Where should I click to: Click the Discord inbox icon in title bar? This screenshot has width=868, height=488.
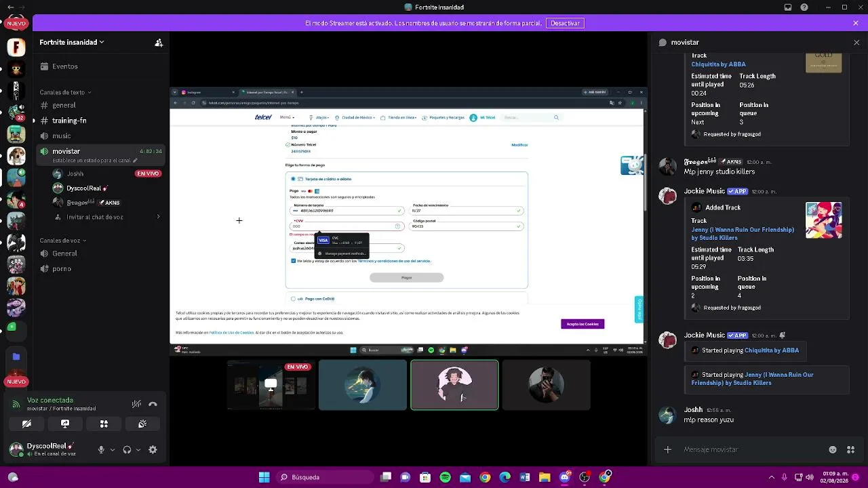[x=788, y=7]
